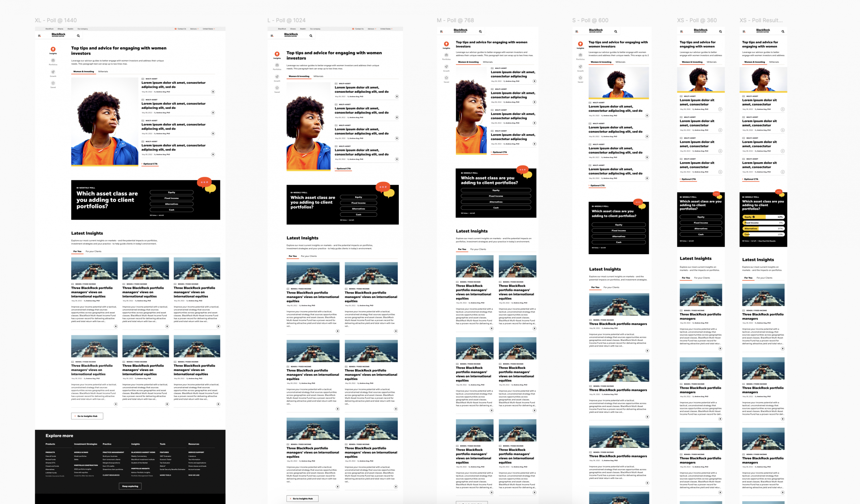Click Equity 43% result bar in Poll Result frame

point(764,217)
